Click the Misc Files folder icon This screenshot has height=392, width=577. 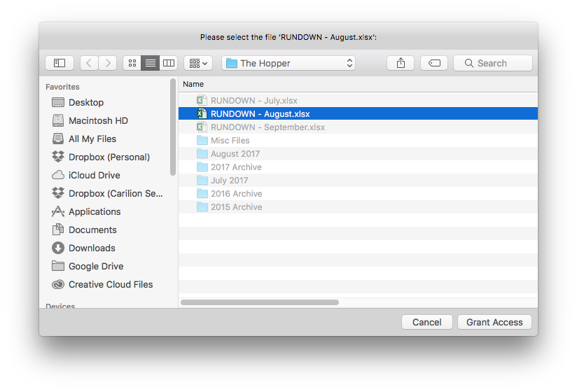pyautogui.click(x=202, y=140)
